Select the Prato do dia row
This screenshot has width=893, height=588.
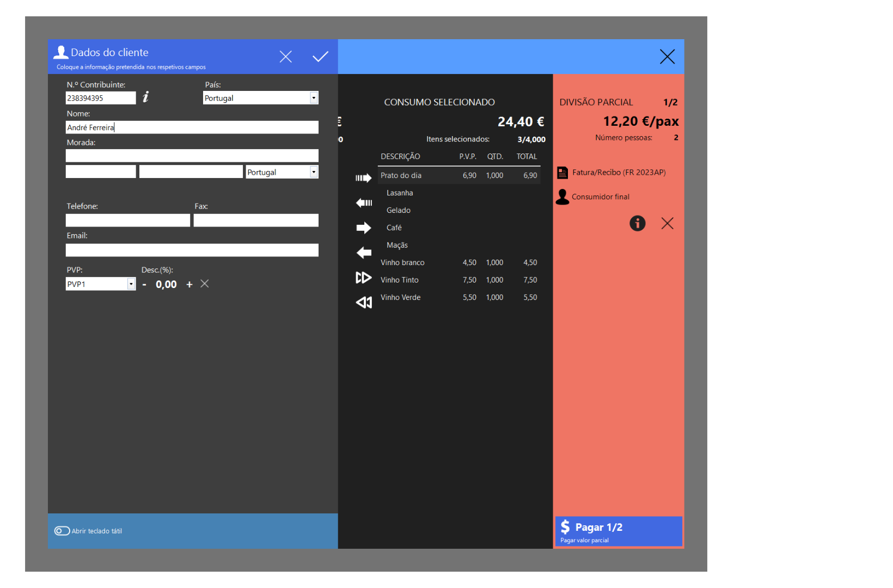pyautogui.click(x=458, y=175)
